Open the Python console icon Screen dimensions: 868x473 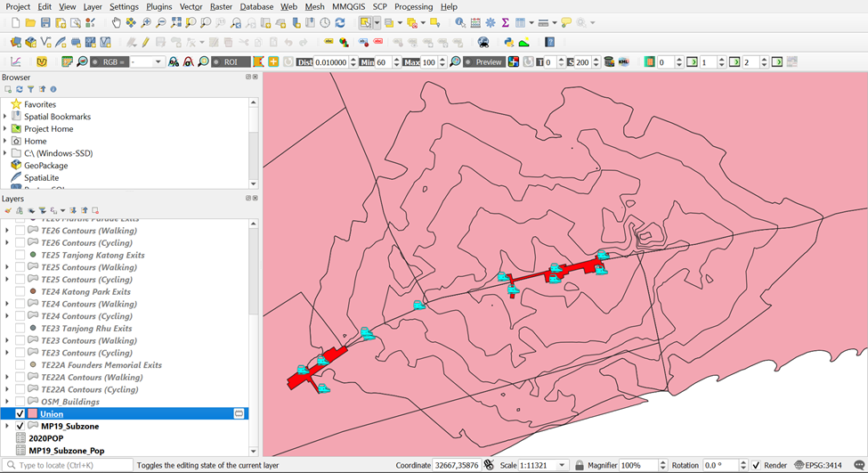508,42
